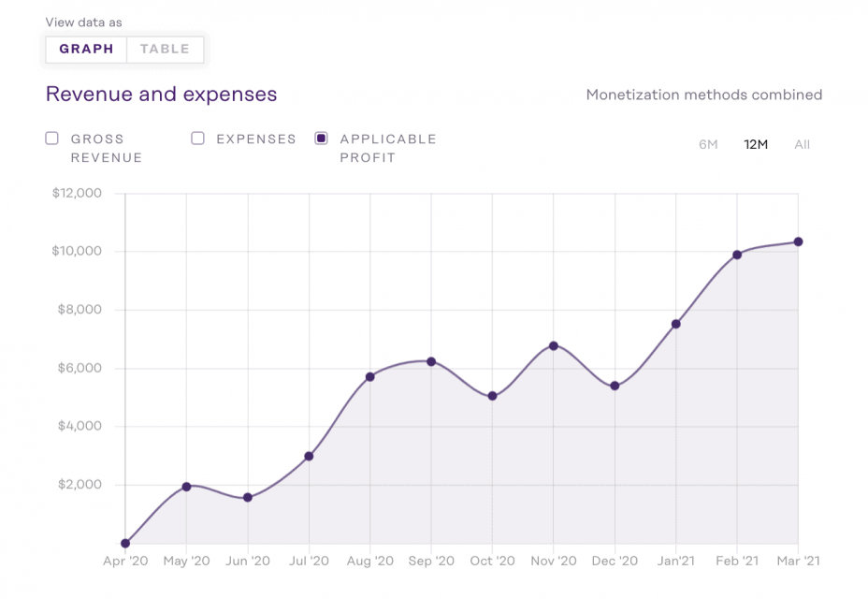View All historical data

(802, 144)
